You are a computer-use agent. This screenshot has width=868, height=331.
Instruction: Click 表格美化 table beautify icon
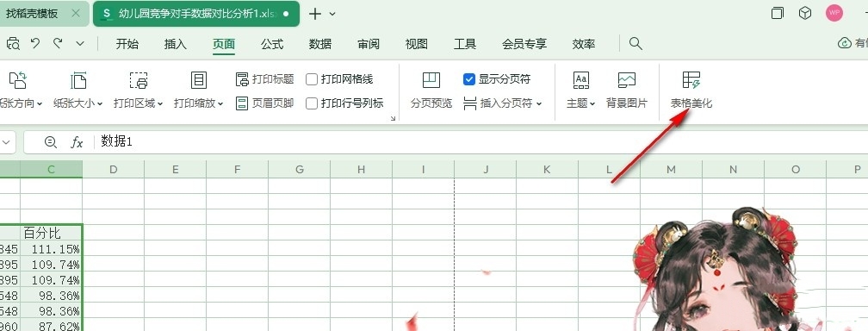[x=691, y=80]
